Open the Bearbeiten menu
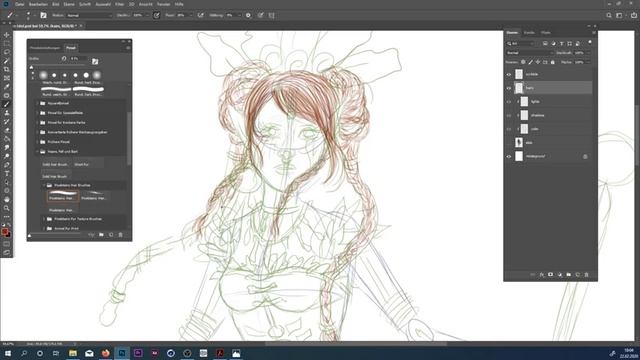 [38, 4]
